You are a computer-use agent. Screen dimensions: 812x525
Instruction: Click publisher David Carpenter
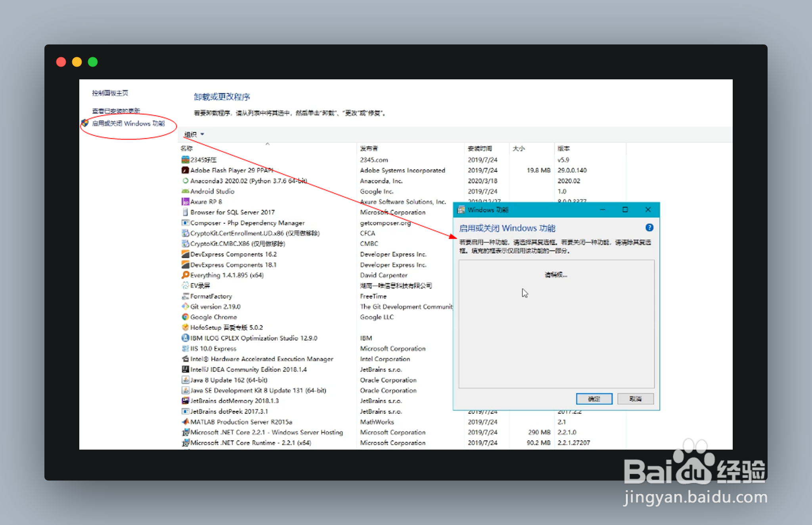click(383, 275)
